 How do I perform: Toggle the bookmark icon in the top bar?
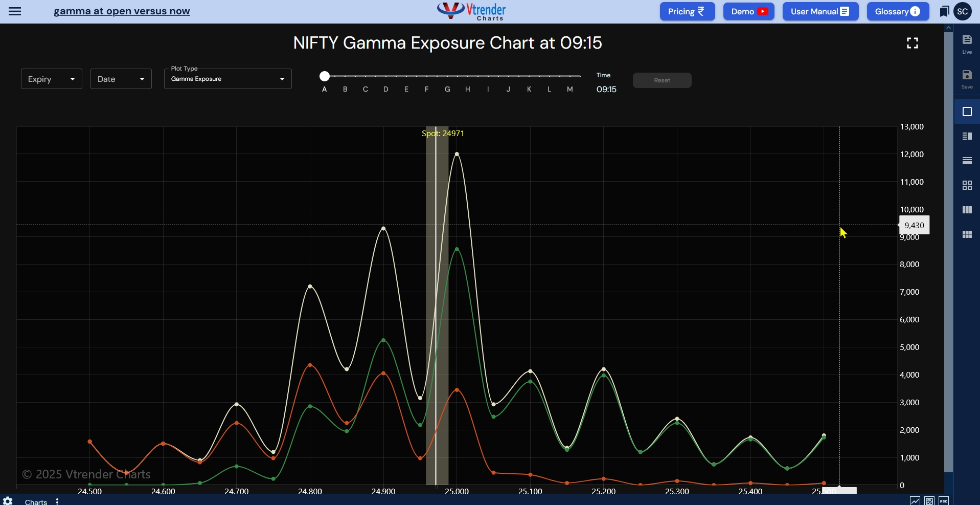tap(944, 11)
